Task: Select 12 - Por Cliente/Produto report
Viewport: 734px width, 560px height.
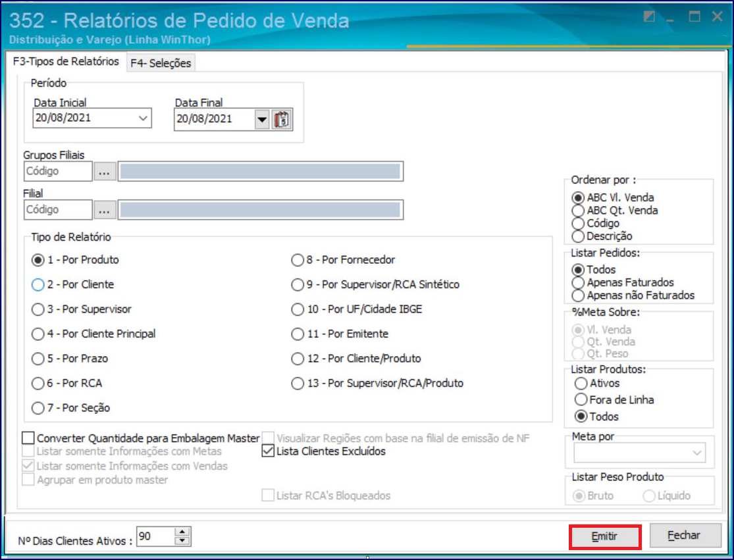Action: click(x=356, y=359)
